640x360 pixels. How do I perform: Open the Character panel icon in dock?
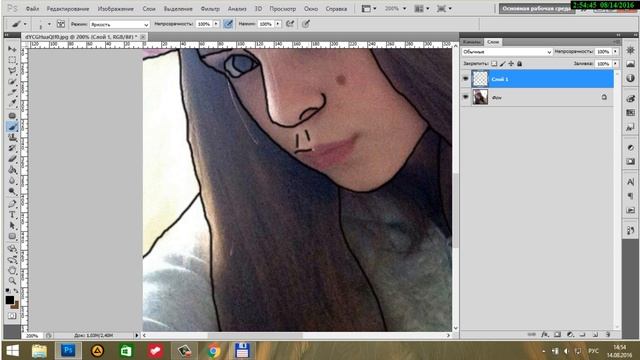click(x=631, y=182)
